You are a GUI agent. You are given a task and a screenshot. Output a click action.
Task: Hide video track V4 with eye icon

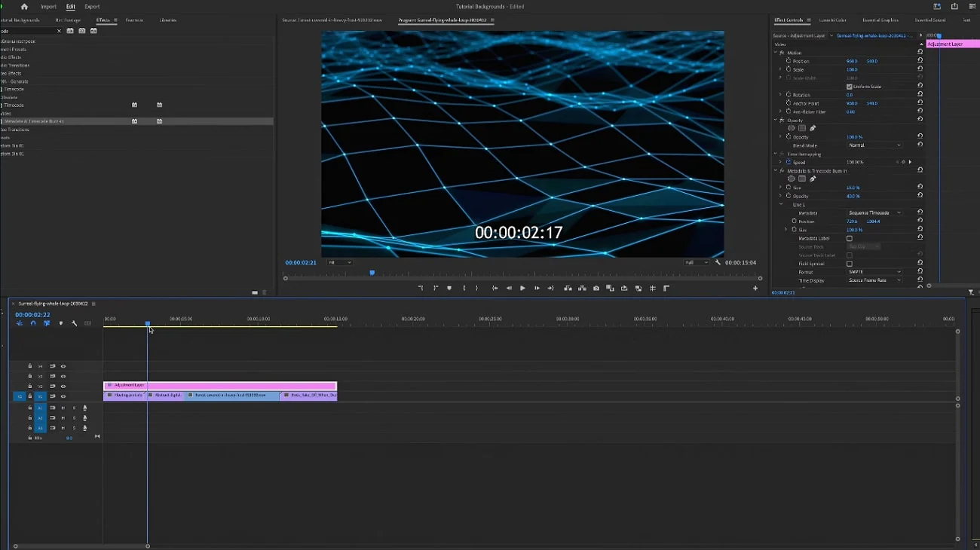click(63, 366)
